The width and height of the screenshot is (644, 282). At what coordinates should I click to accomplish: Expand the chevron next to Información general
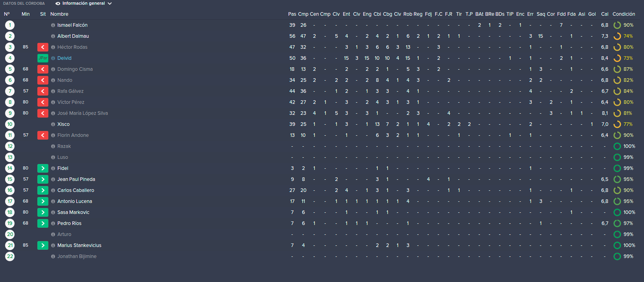pyautogui.click(x=110, y=4)
